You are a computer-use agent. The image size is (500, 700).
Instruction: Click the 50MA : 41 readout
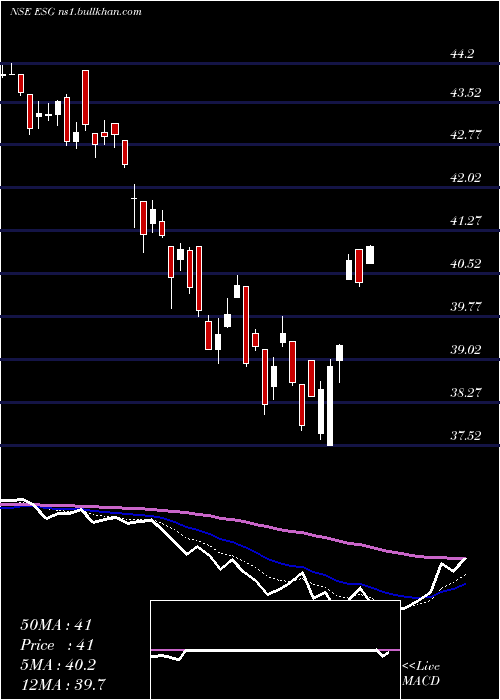click(56, 625)
